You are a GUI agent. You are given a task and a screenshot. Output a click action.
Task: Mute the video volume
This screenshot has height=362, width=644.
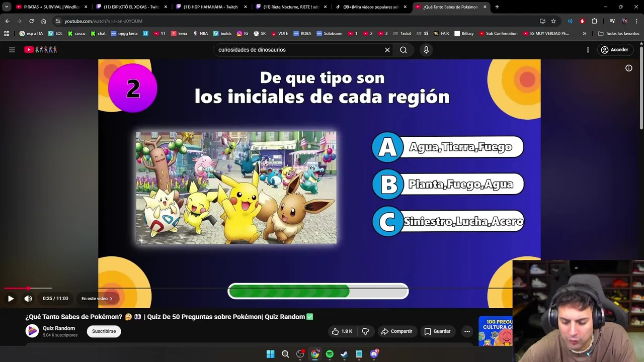pos(28,299)
